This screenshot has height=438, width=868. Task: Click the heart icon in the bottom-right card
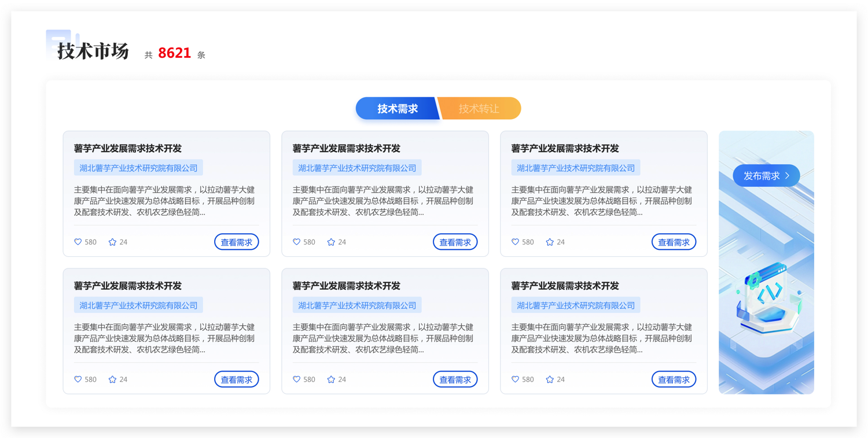pyautogui.click(x=516, y=380)
